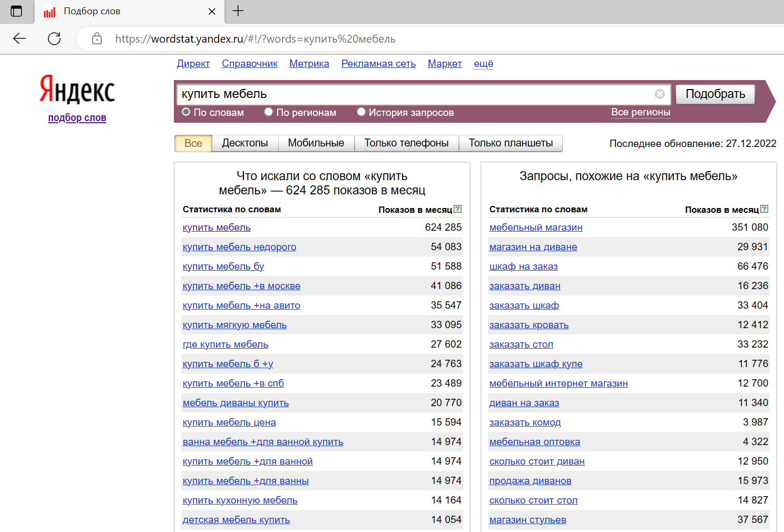Viewport: 784px width, 532px height.
Task: Open the browser tab actions icon
Action: pyautogui.click(x=16, y=11)
